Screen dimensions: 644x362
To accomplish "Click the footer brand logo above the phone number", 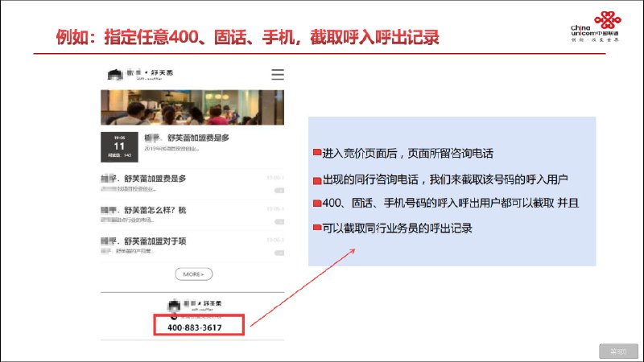I will click(x=194, y=306).
